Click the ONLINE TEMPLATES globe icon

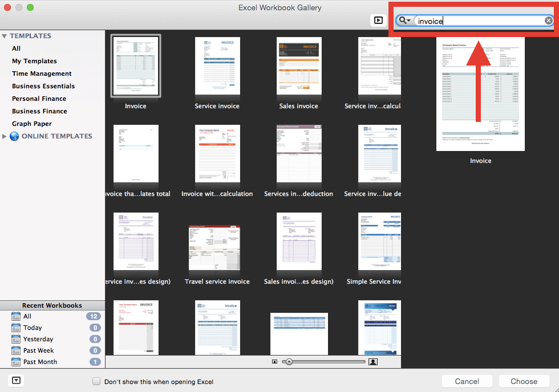click(14, 136)
